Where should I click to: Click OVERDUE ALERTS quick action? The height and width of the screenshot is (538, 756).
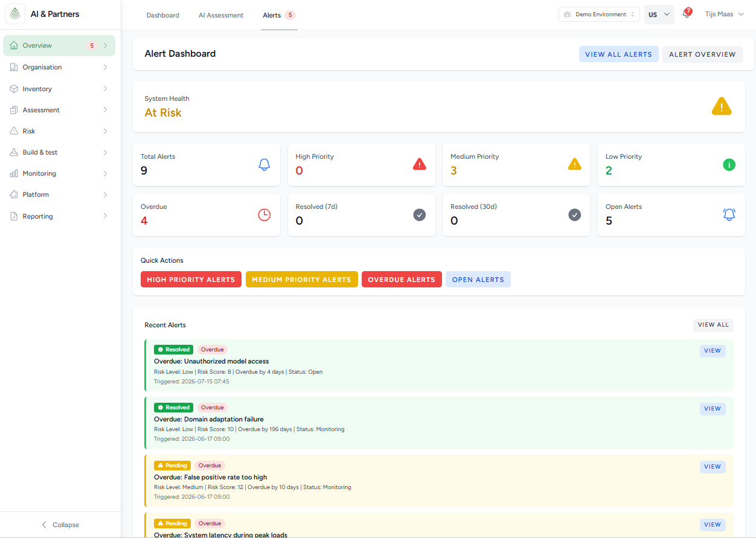tap(402, 280)
